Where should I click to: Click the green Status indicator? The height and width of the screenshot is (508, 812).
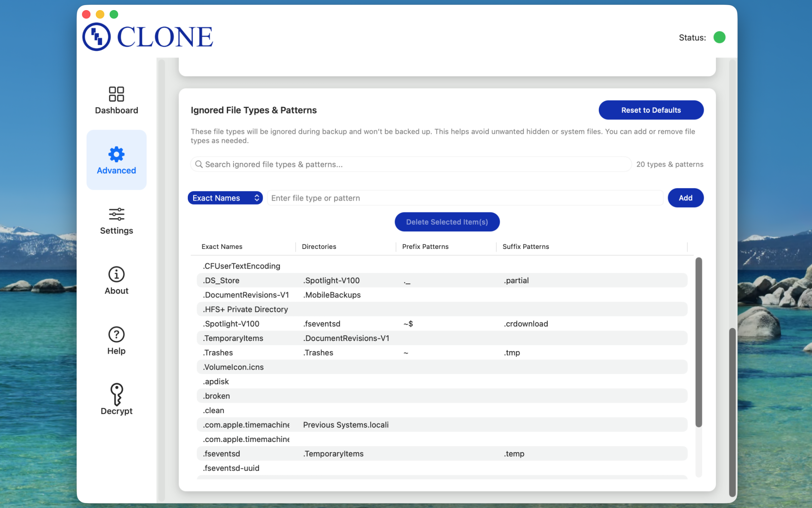[719, 37]
